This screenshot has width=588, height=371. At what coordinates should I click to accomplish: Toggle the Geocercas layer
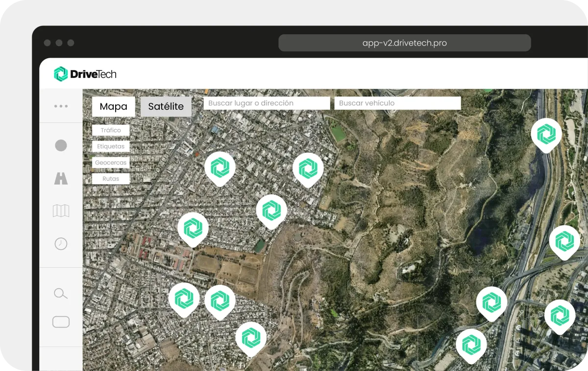pos(111,162)
